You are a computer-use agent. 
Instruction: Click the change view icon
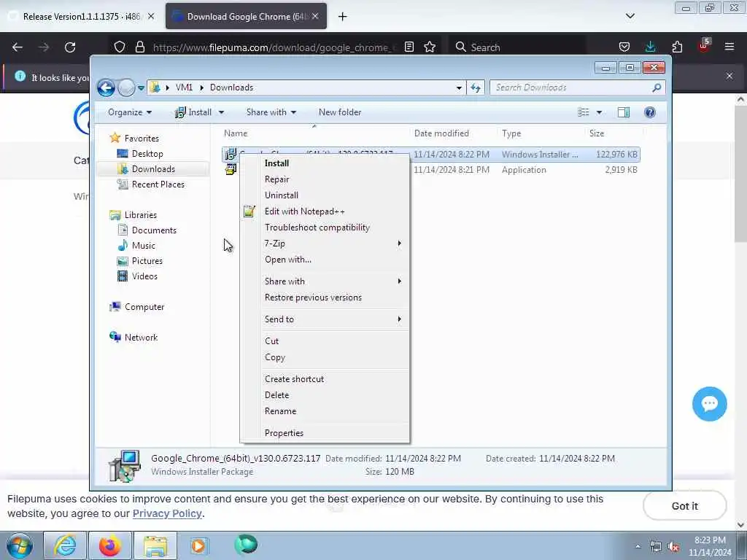click(x=583, y=112)
